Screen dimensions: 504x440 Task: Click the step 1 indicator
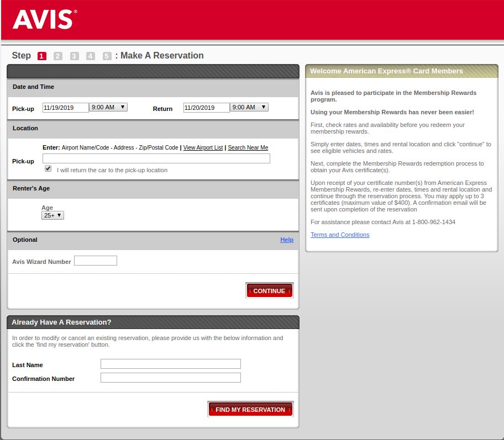42,56
